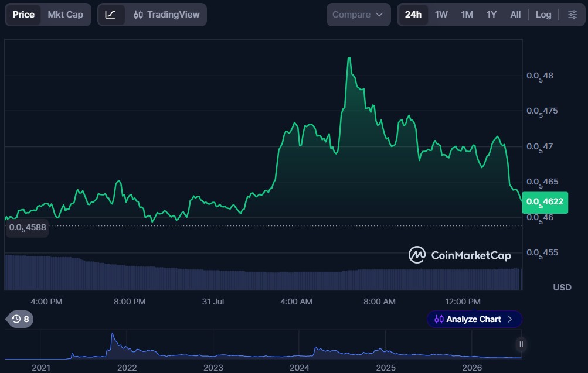Click the 31 Jul date axis label
588x373 pixels.
click(x=213, y=302)
